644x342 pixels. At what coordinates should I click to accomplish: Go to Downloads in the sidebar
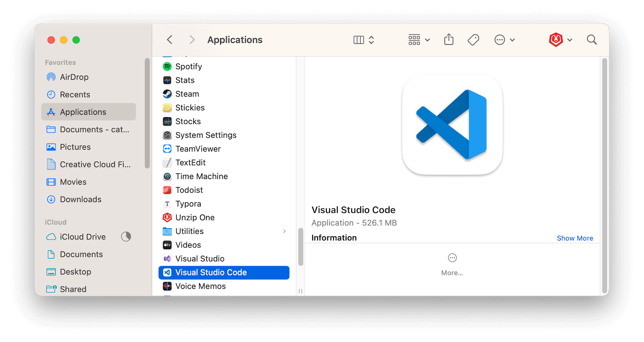80,200
